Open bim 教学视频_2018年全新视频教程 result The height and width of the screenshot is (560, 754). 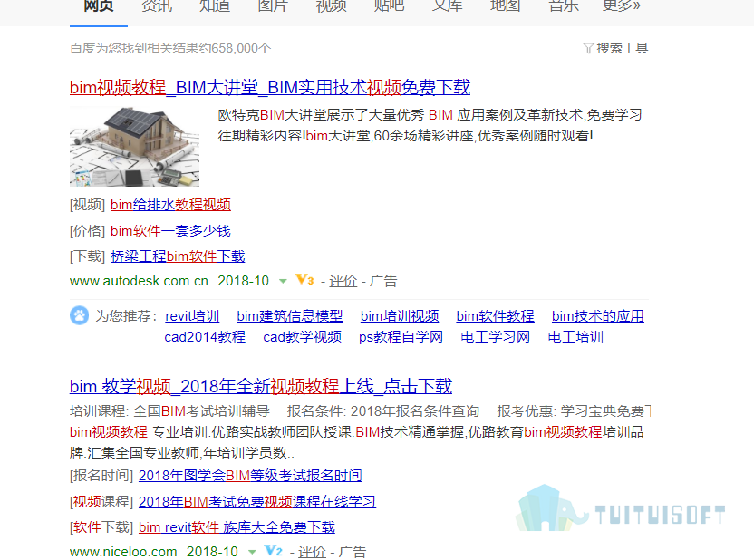tap(261, 386)
